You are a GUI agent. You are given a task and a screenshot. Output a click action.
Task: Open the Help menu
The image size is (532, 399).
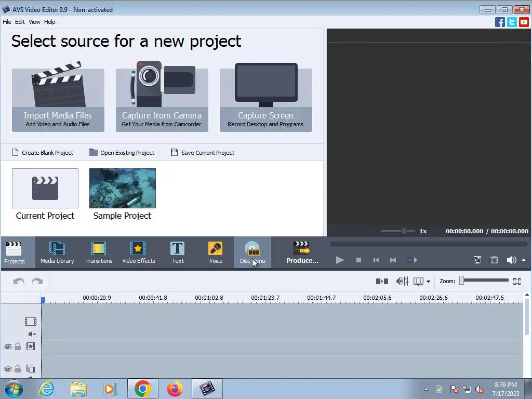pos(49,22)
